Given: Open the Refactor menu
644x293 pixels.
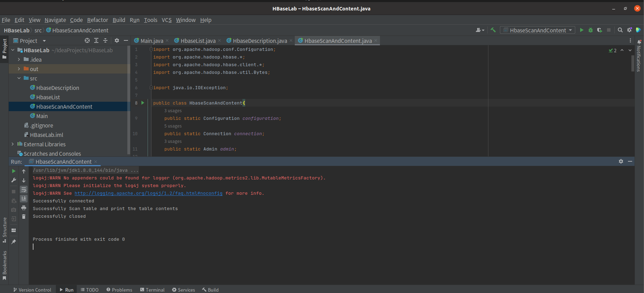Looking at the screenshot, I should pyautogui.click(x=97, y=20).
